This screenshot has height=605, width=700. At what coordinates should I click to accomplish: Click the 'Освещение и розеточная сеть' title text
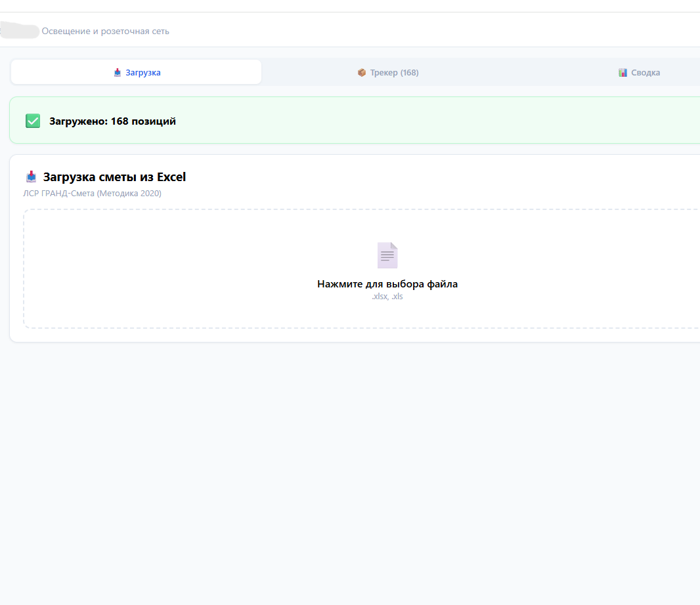(x=105, y=31)
